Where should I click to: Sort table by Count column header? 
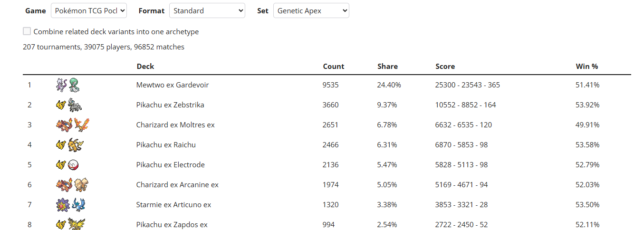click(x=334, y=67)
